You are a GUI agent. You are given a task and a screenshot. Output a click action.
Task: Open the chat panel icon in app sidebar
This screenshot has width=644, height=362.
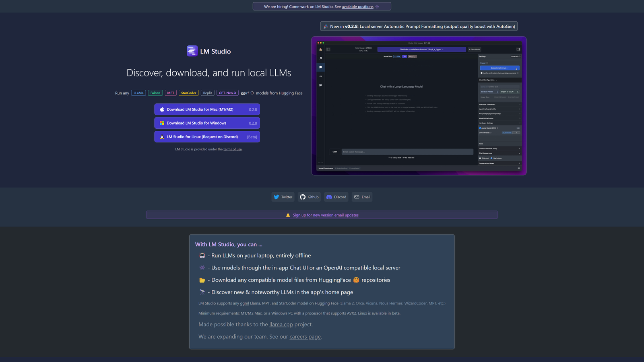coord(321,67)
